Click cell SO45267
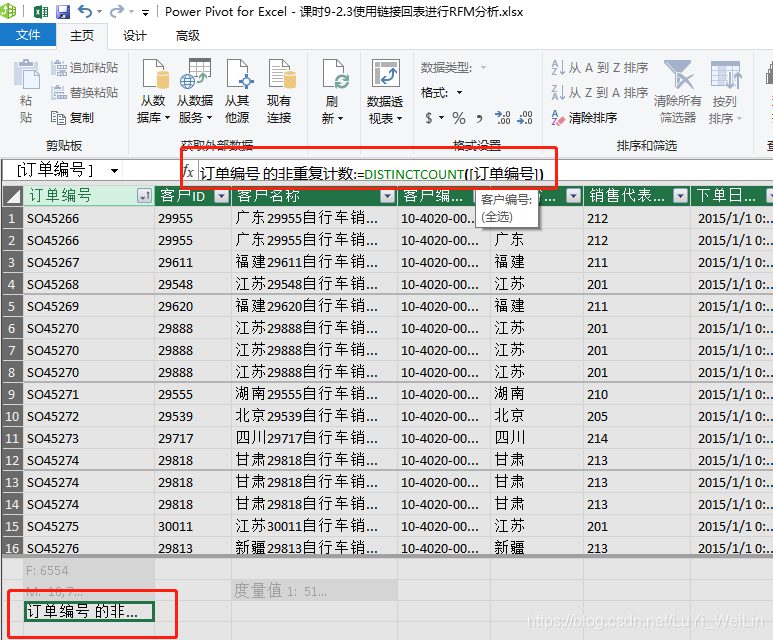 (89, 262)
